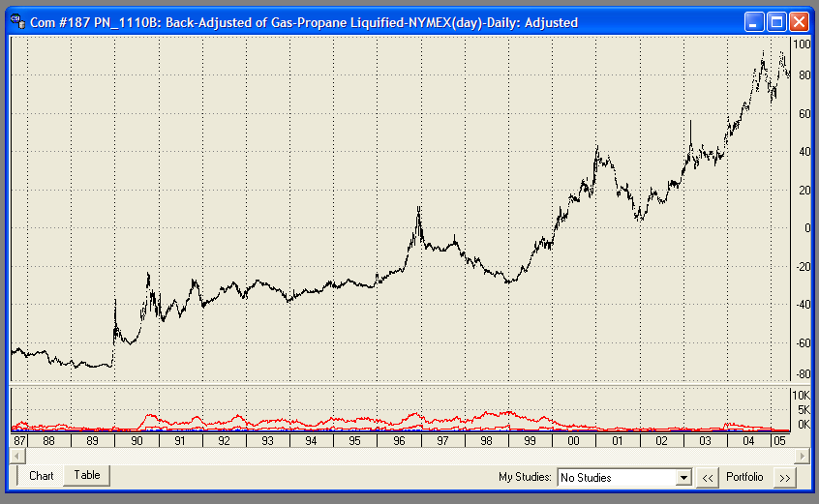Click the 90 year label on the time axis
The image size is (819, 504).
coord(136,440)
